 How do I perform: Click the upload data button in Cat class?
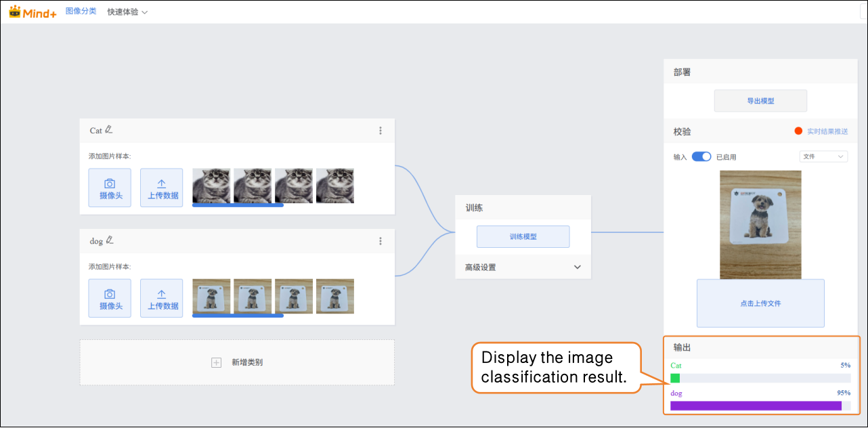[161, 188]
